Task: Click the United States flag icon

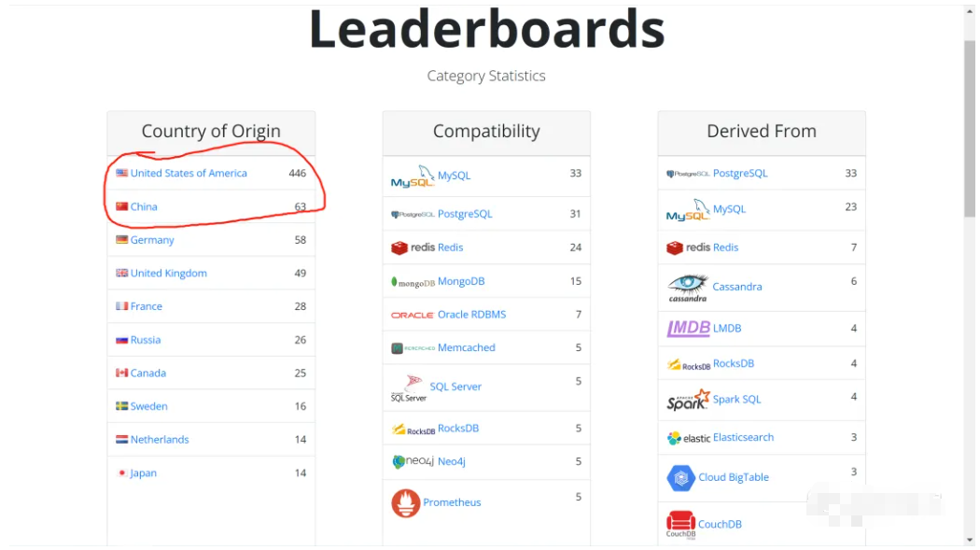Action: (122, 173)
